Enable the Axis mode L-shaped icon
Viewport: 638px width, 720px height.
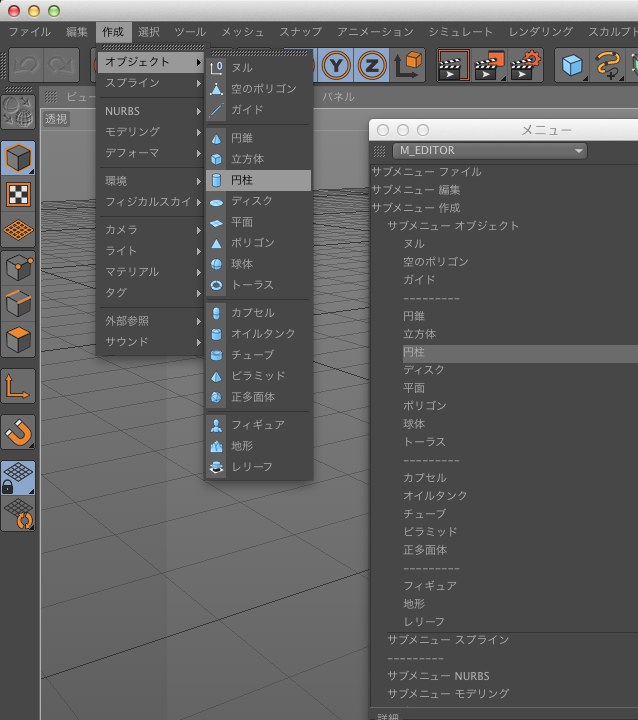18,386
